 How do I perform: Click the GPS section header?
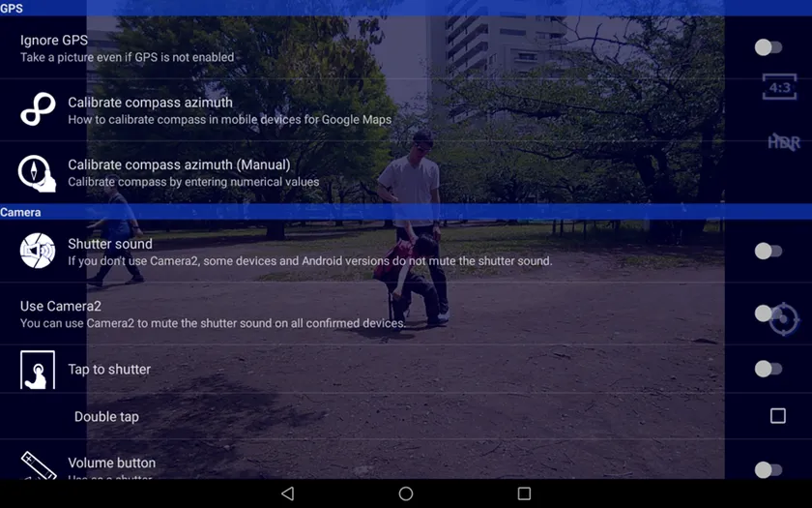[406, 9]
